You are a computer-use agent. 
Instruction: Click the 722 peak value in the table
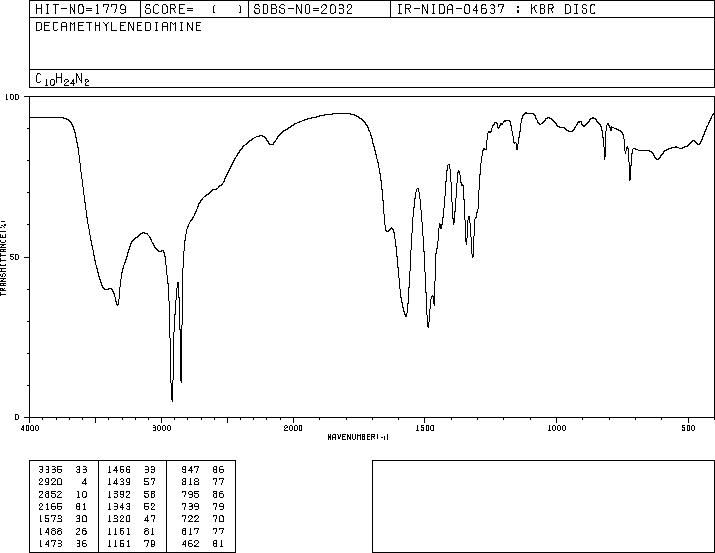point(190,519)
